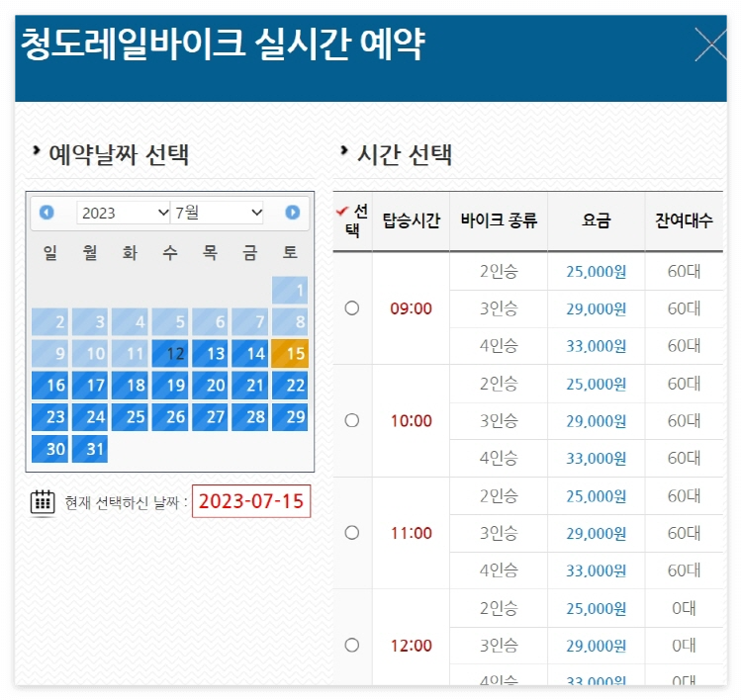Click 2인승 bike type under 10:00

pyautogui.click(x=499, y=384)
